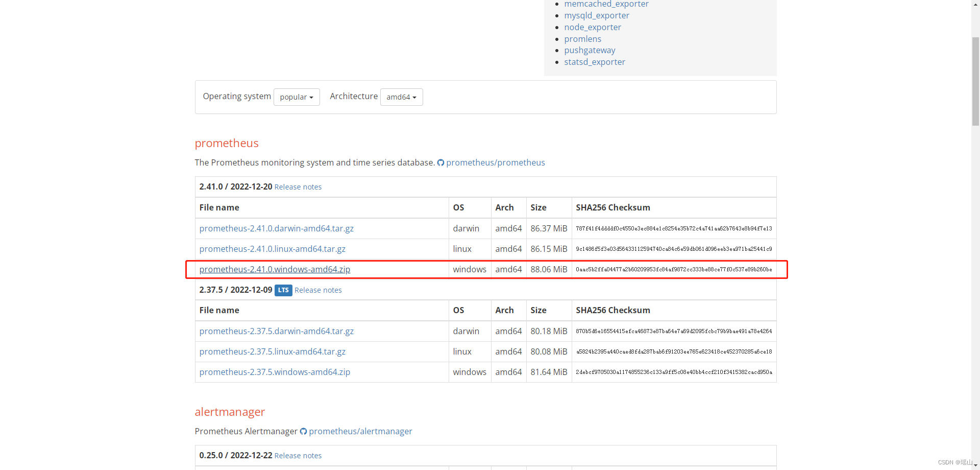This screenshot has height=470, width=980.
Task: Click GitHub icon next to prometheus/prometheus
Action: [440, 163]
